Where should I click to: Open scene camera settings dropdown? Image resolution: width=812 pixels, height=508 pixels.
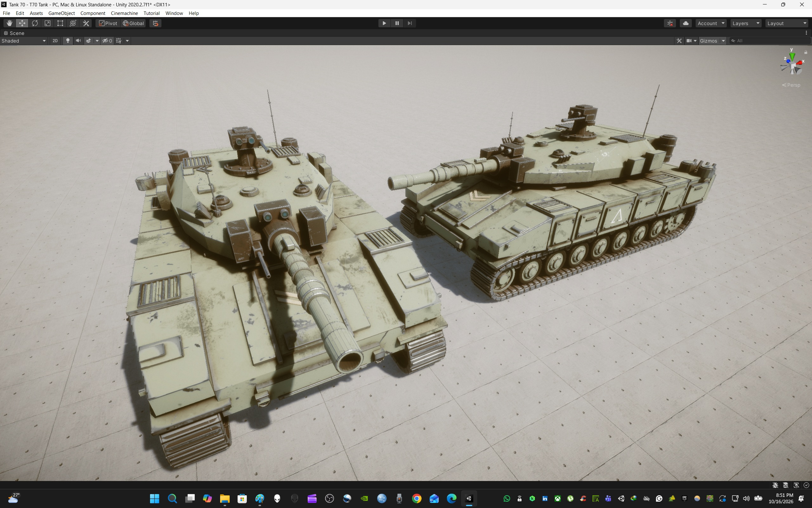[691, 41]
